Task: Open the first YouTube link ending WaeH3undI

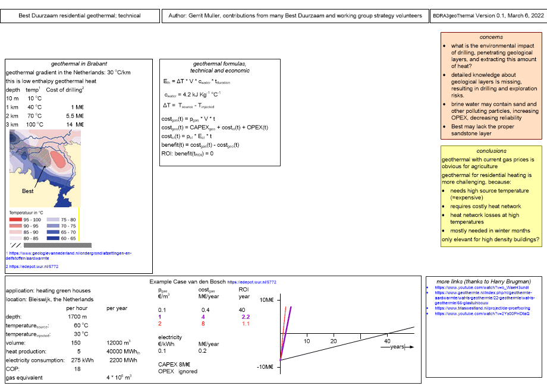Action: click(482, 288)
